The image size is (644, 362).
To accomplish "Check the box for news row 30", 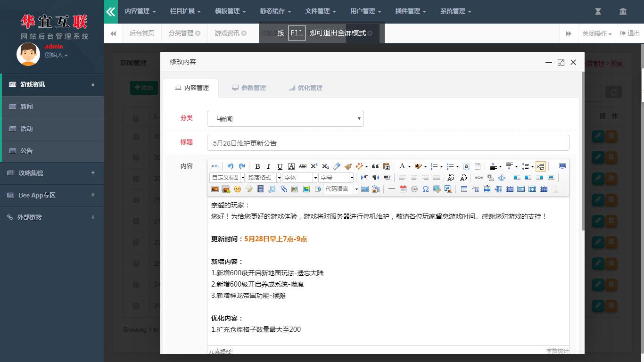I will click(x=136, y=157).
